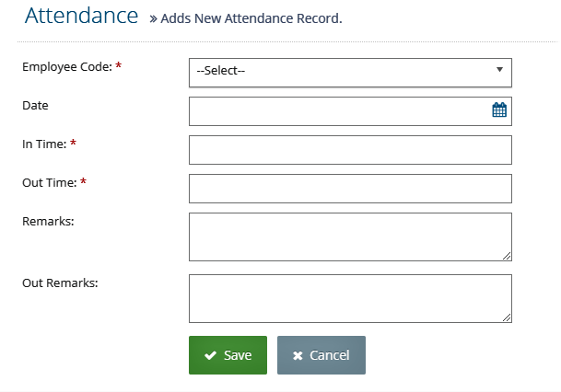Screen dimensions: 561x392
Task: Click the Out Time label
Action: click(x=50, y=182)
